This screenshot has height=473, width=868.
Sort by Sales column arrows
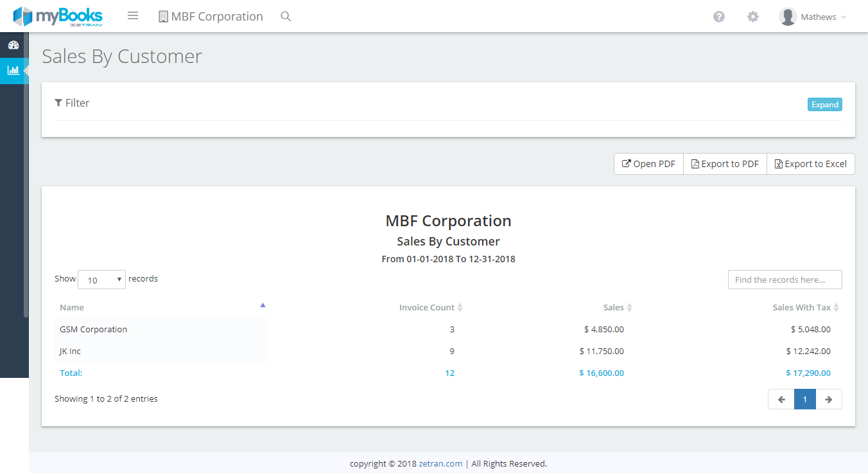[629, 308]
